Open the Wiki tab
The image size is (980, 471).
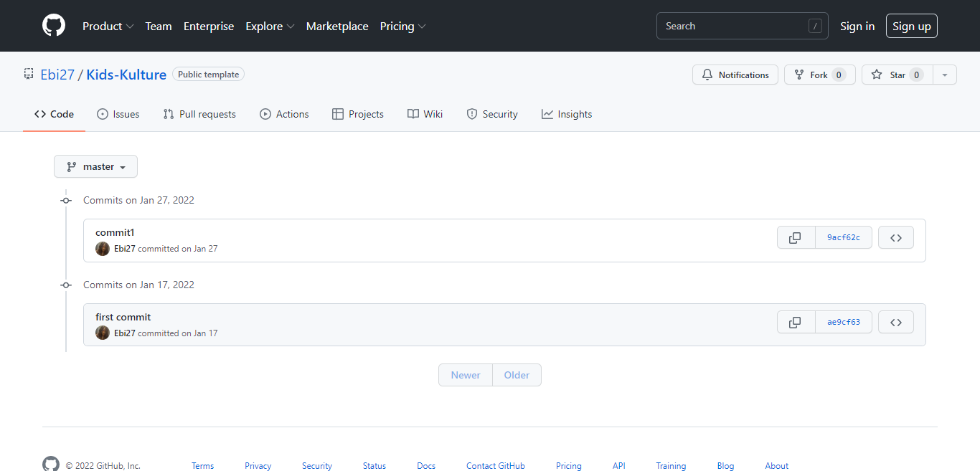[x=425, y=114]
